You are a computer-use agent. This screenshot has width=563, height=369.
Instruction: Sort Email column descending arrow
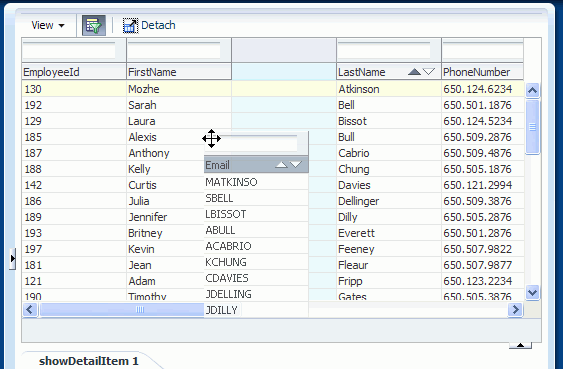coord(296,165)
